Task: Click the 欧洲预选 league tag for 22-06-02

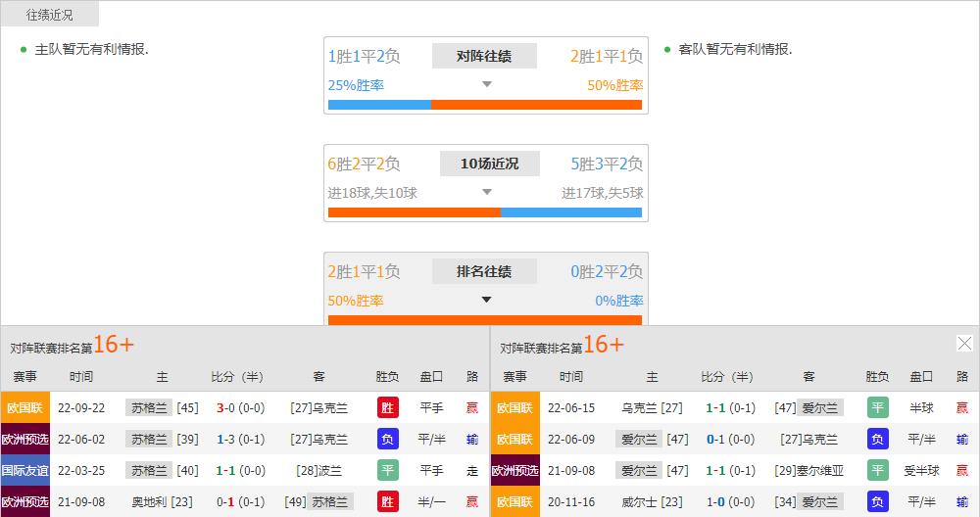Action: (x=24, y=440)
